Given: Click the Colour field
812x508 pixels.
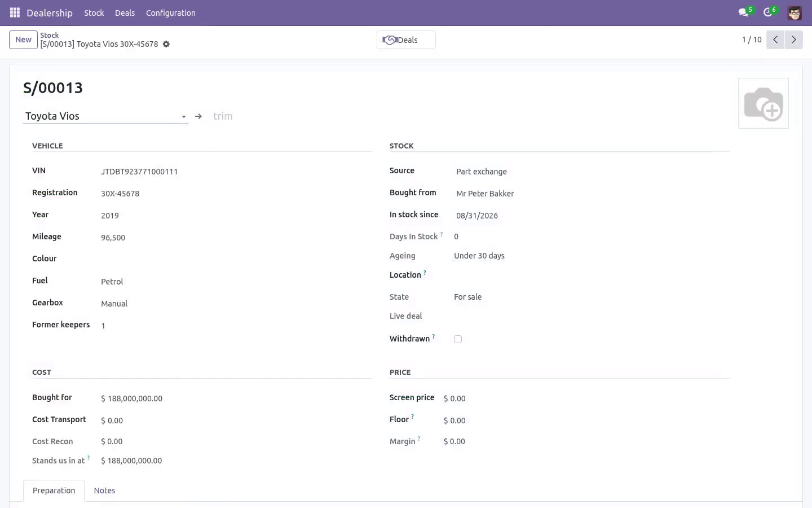Looking at the screenshot, I should [x=234, y=259].
